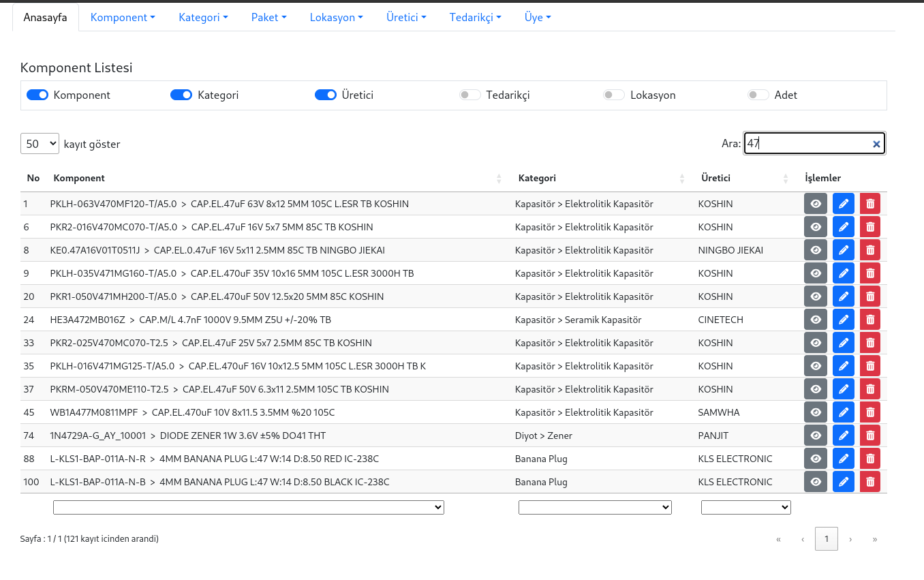Edit the WB1A477M0811MPF row
This screenshot has height=580, width=924.
844,412
